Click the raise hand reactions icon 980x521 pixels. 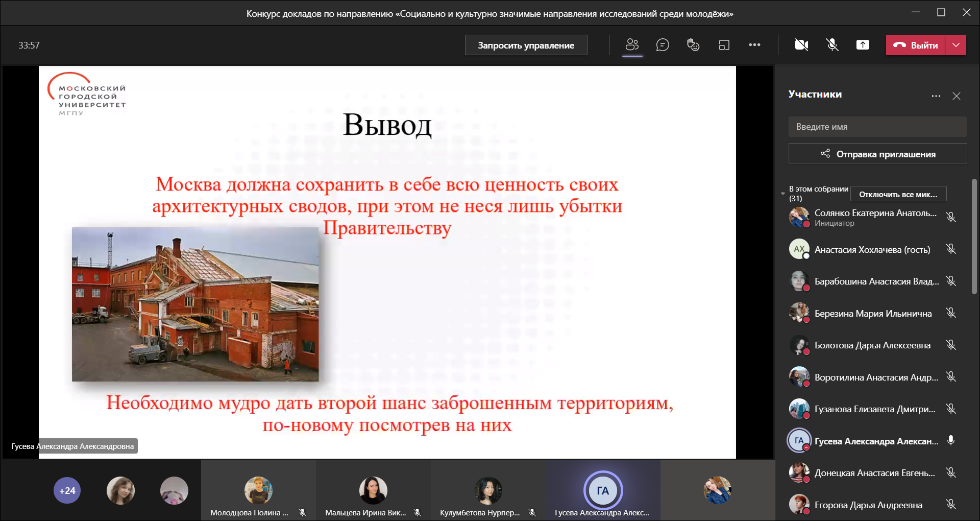pos(693,45)
